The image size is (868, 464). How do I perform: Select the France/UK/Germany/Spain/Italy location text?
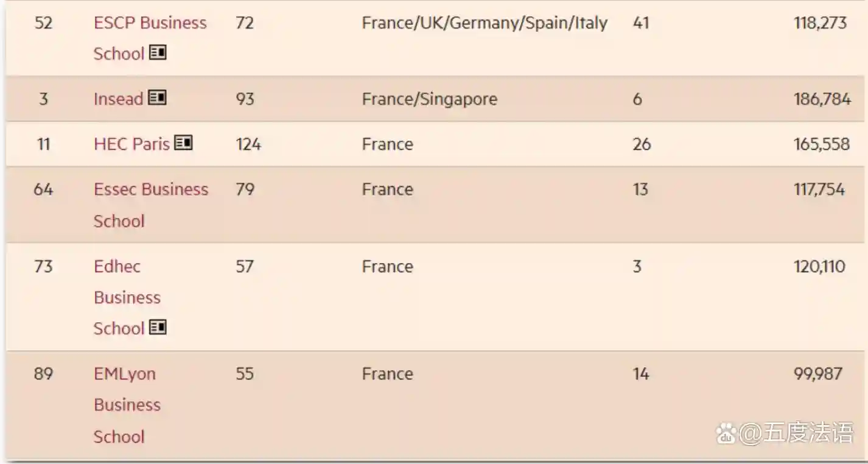click(x=485, y=23)
